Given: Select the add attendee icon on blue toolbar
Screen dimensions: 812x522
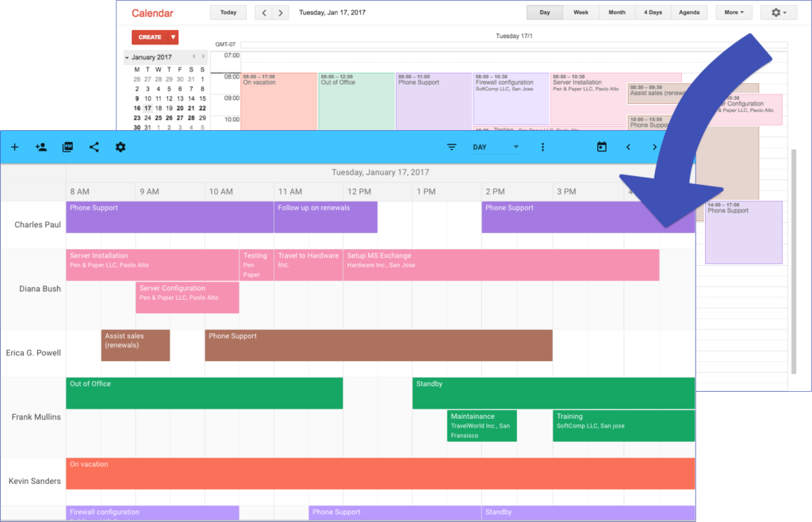Looking at the screenshot, I should [x=41, y=147].
